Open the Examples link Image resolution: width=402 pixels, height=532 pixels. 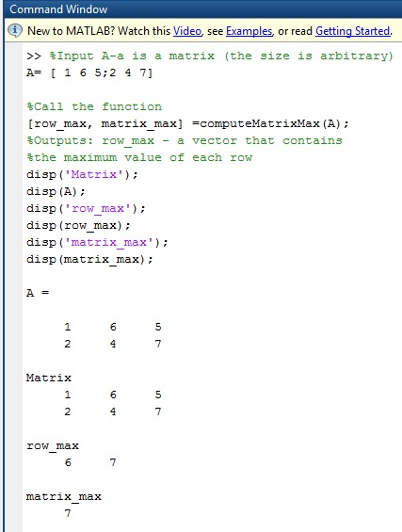point(249,31)
